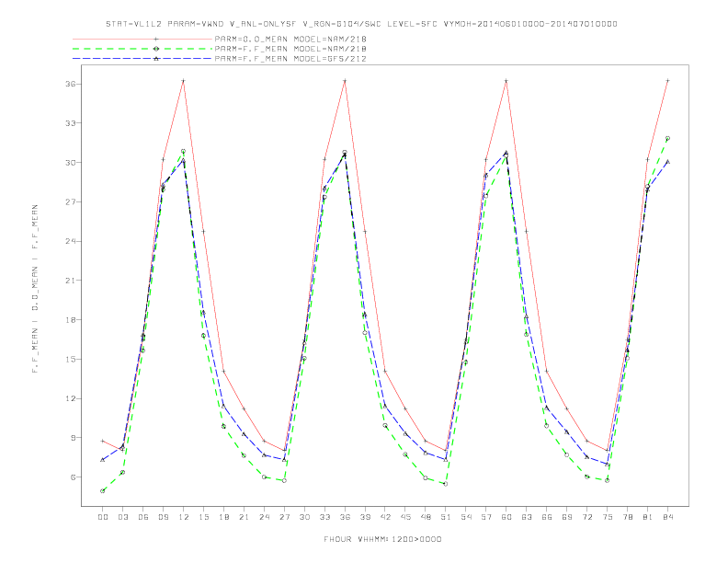Click x-axis forecast hour label 39

(365, 517)
